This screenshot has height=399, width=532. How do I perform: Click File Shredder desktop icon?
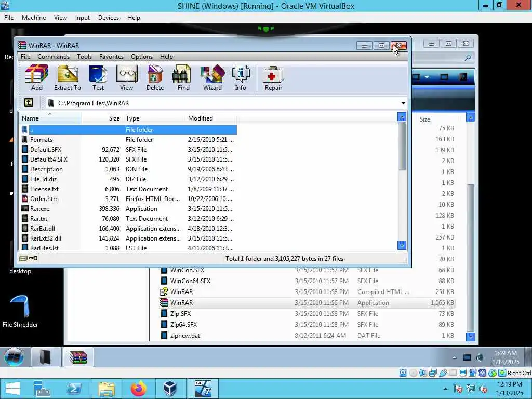coord(20,311)
